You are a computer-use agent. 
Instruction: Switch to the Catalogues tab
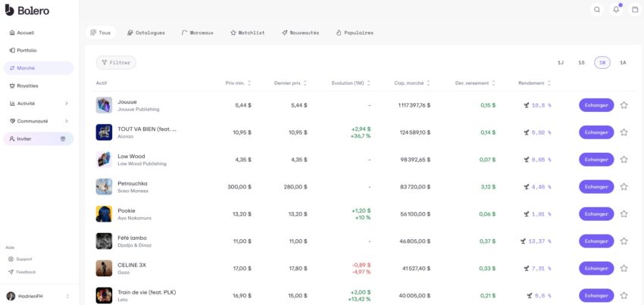point(146,33)
